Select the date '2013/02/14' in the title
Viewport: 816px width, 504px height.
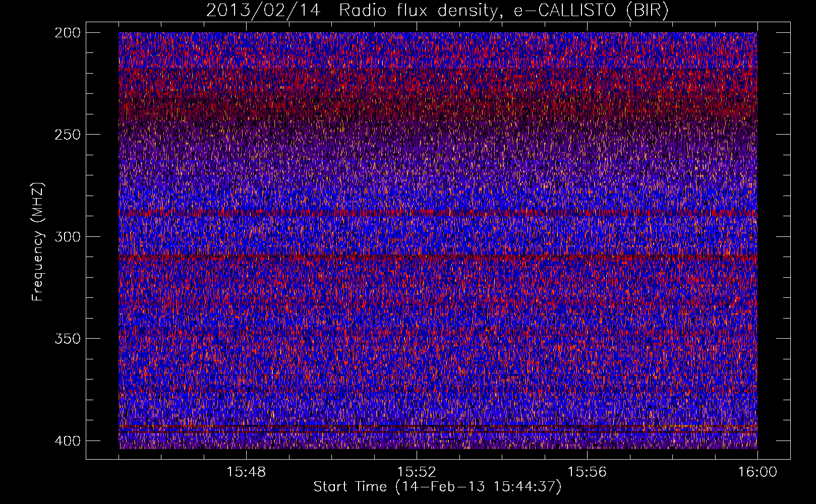pyautogui.click(x=263, y=11)
